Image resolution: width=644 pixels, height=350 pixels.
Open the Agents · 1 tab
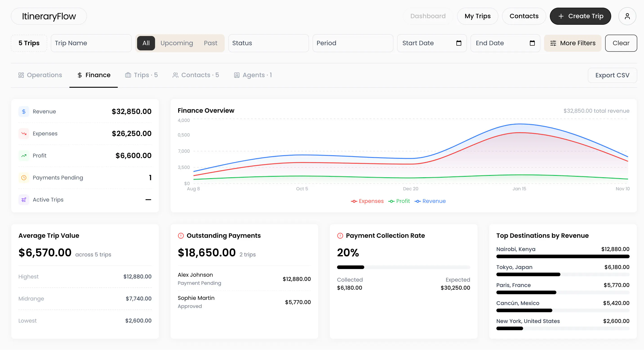pyautogui.click(x=253, y=75)
